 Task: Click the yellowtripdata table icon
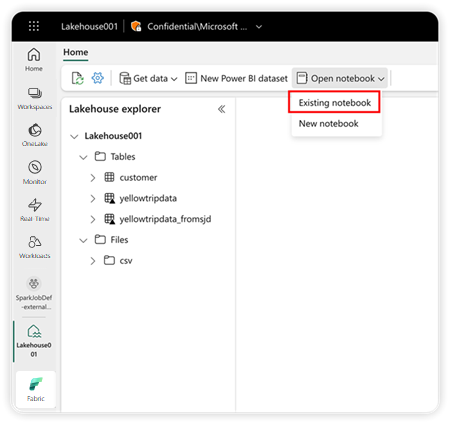(109, 198)
